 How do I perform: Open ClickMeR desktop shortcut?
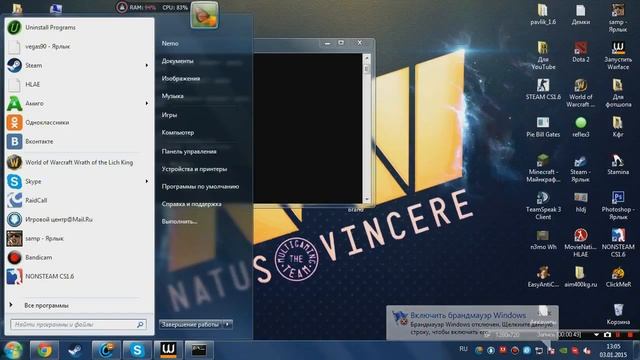[x=618, y=277]
